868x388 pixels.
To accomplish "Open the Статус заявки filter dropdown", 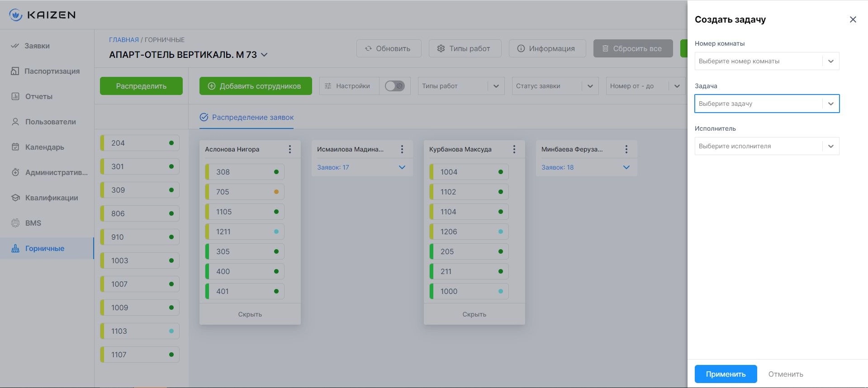I will point(555,86).
